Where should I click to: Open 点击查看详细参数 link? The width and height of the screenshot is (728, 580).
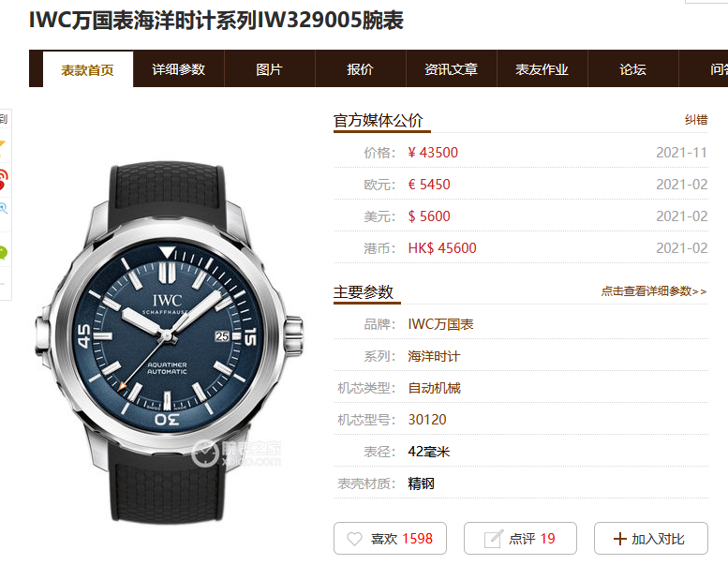pyautogui.click(x=654, y=291)
